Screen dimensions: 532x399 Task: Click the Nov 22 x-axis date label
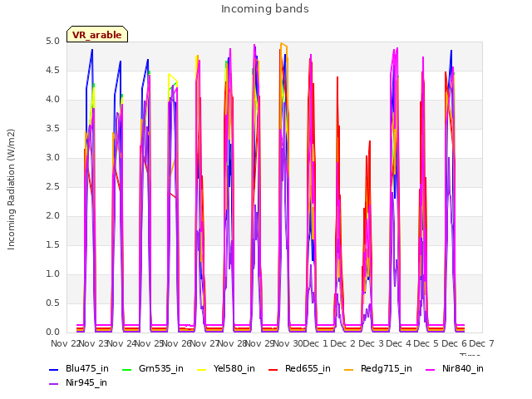pos(65,343)
